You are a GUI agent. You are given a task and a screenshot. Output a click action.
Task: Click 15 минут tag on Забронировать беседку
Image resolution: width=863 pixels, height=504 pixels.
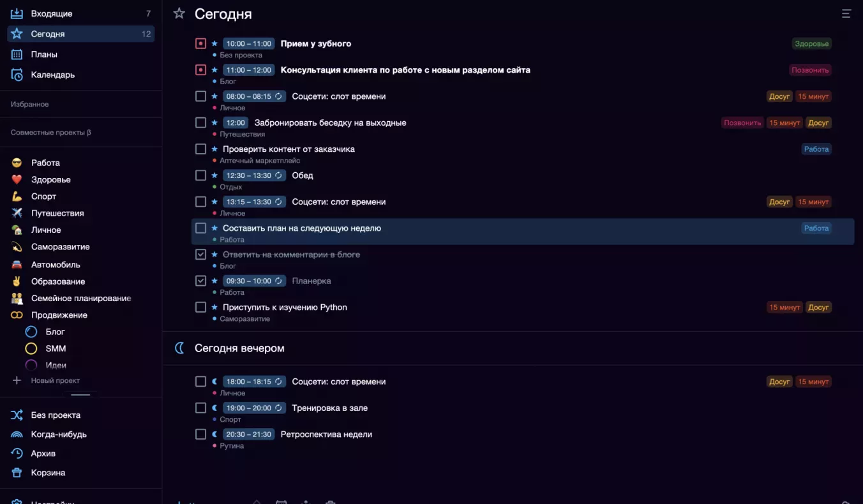point(784,123)
